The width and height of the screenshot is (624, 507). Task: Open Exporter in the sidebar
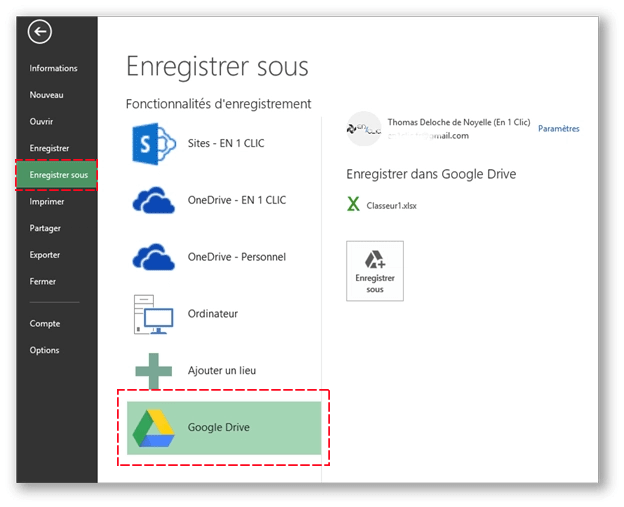coord(45,255)
